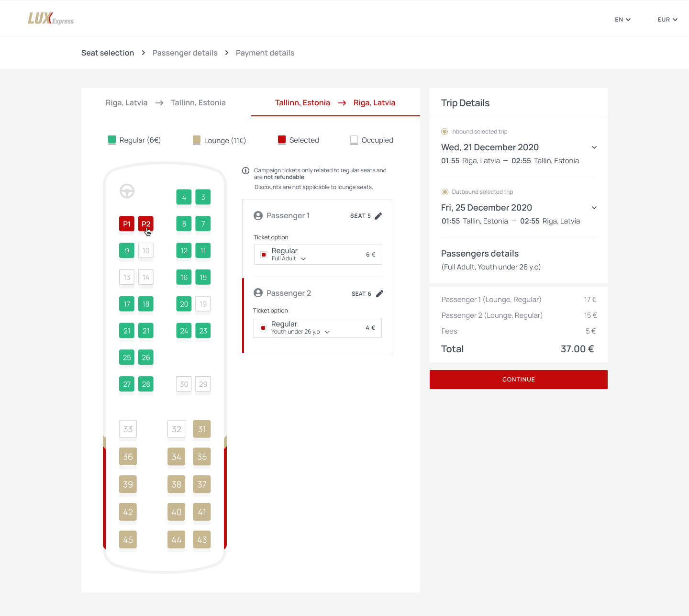Select regular seat 12
Image resolution: width=689 pixels, height=616 pixels.
[184, 251]
